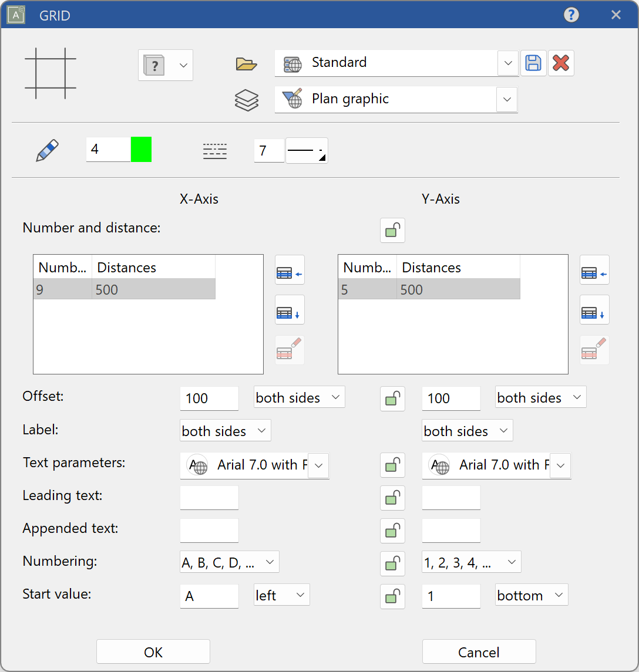Viewport: 639px width, 672px height.
Task: Click the green pen color swatch
Action: pos(140,149)
